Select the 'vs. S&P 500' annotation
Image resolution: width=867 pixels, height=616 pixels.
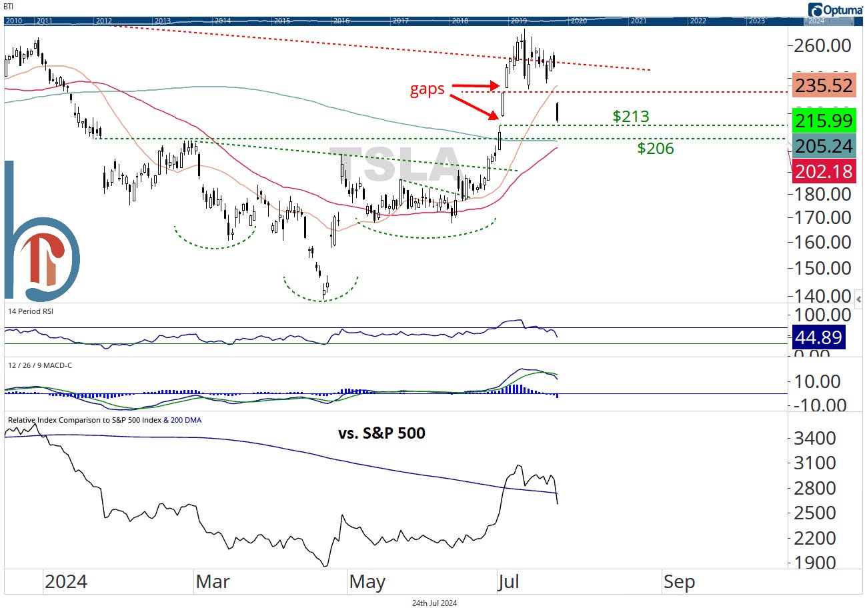point(382,433)
